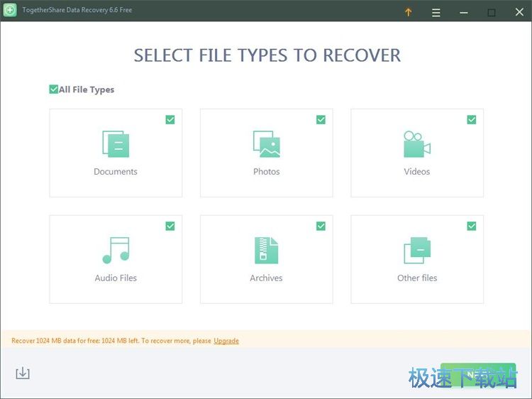Follow the Upgrade link
The image size is (532, 399).
coord(226,341)
